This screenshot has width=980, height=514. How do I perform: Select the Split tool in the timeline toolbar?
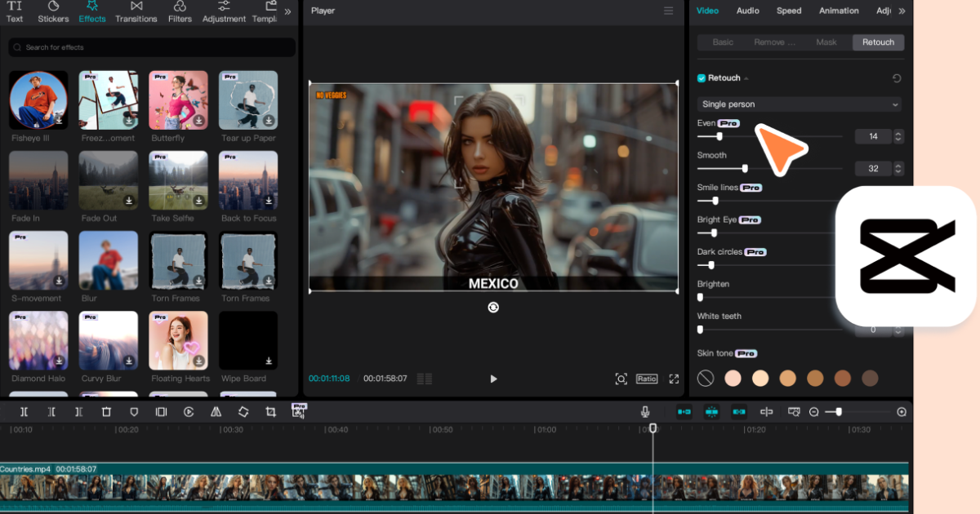[24, 412]
